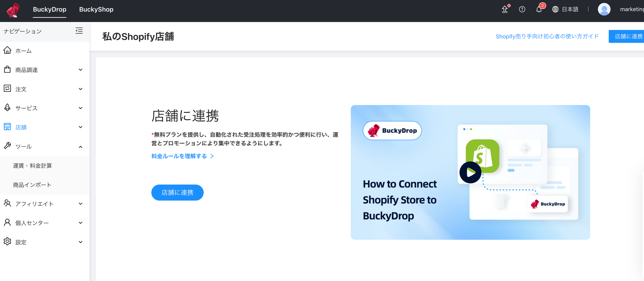Screen dimensions: 644x281
Task: Switch to the BuckyDrop tab
Action: tap(50, 9)
